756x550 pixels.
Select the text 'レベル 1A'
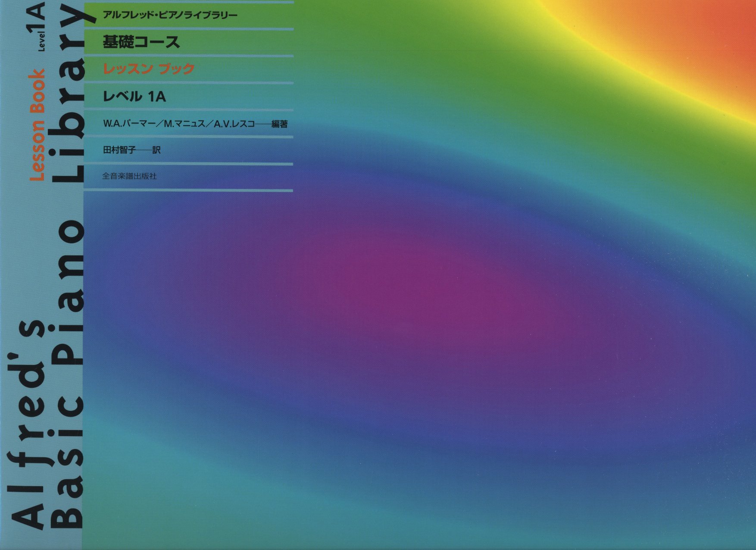pyautogui.click(x=134, y=96)
